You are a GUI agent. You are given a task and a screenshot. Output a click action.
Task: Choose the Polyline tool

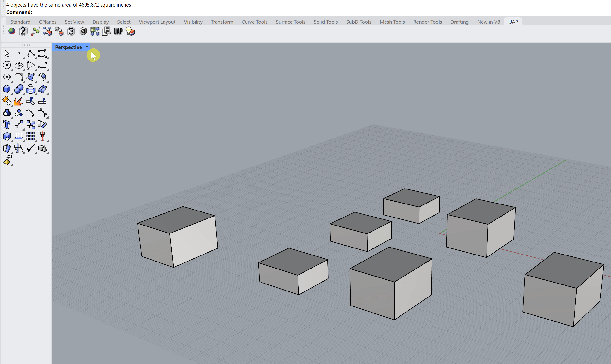(x=30, y=53)
